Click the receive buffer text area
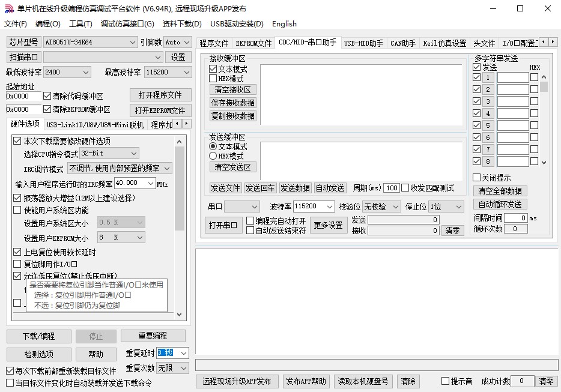 point(362,94)
